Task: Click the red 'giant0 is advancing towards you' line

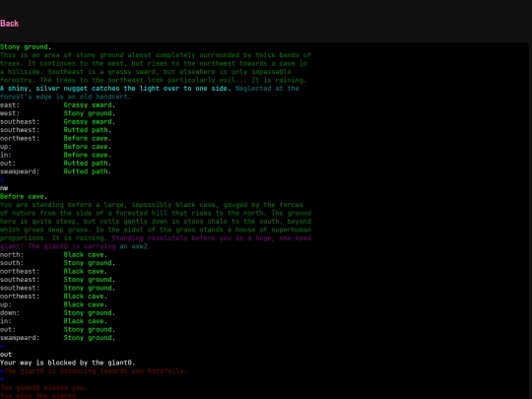Action: 96,371
